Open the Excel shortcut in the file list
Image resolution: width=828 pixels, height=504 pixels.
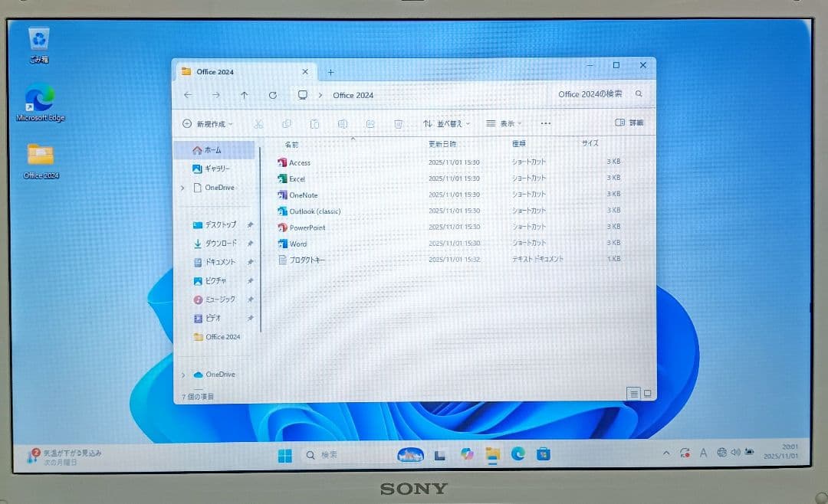point(297,178)
